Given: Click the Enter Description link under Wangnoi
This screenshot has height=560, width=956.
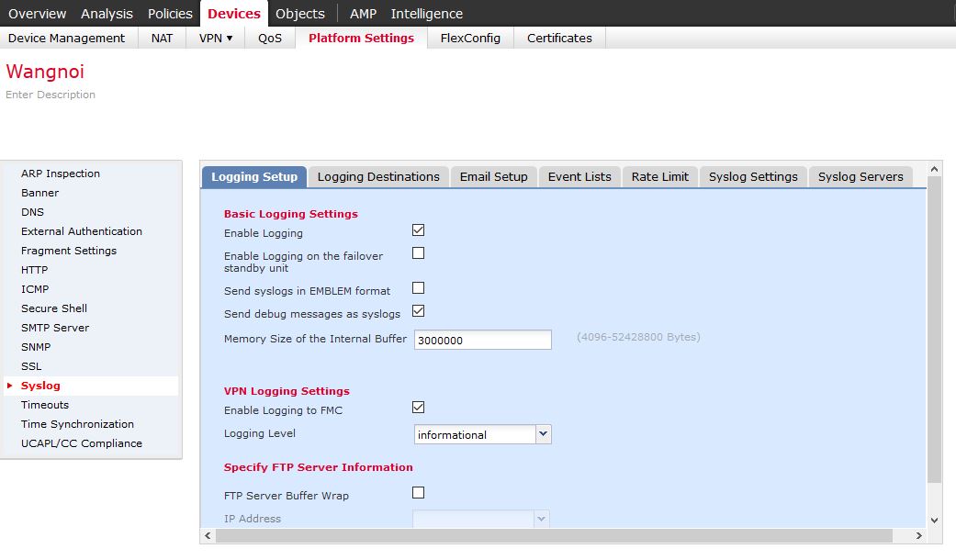Looking at the screenshot, I should tap(51, 95).
